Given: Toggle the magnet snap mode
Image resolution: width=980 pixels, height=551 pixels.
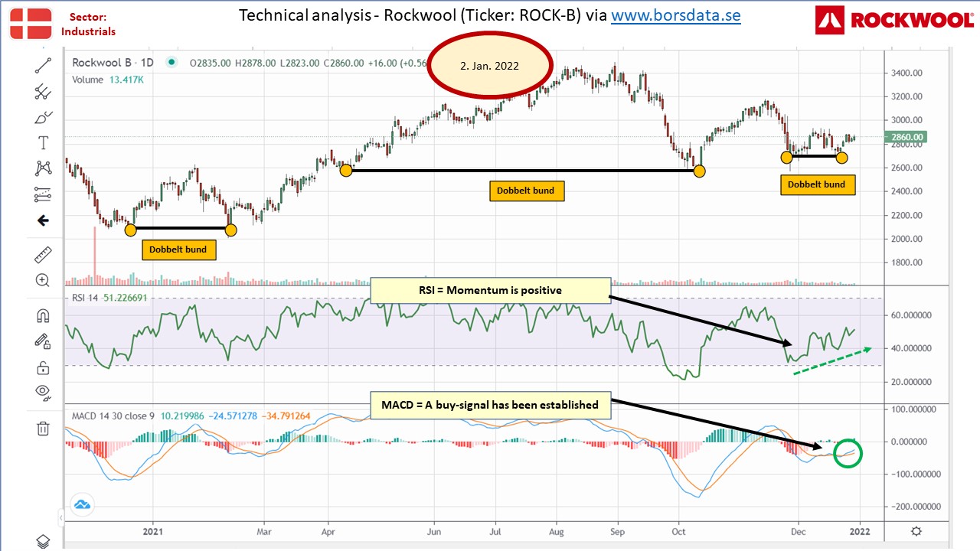Looking at the screenshot, I should tap(43, 315).
